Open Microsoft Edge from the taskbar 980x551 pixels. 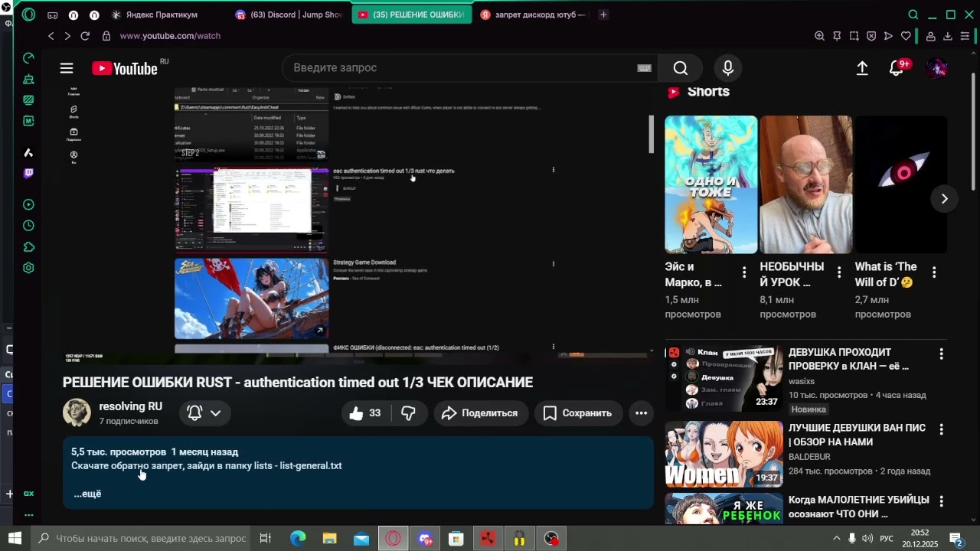pyautogui.click(x=298, y=539)
